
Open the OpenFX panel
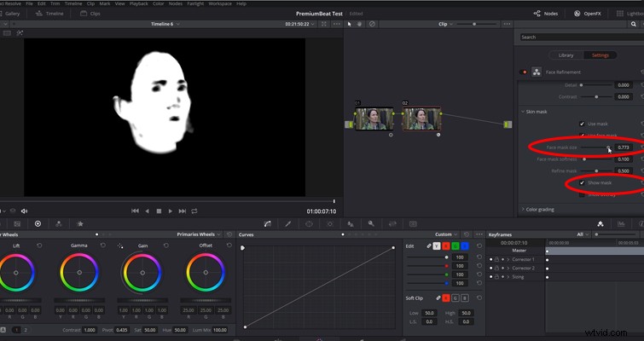coord(588,14)
